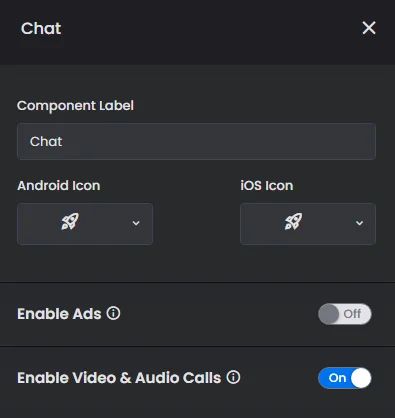Click the On text on calls toggle
This screenshot has width=395, height=418.
pyautogui.click(x=337, y=378)
